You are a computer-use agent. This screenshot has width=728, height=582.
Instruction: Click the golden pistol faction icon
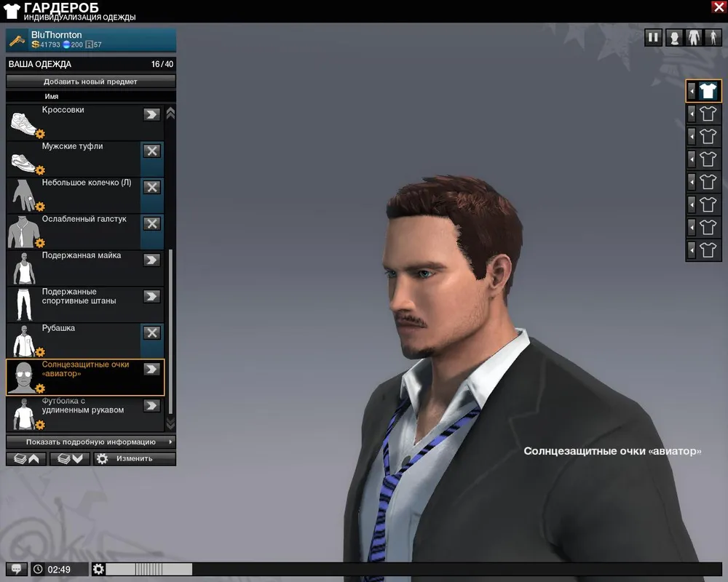coord(17,41)
